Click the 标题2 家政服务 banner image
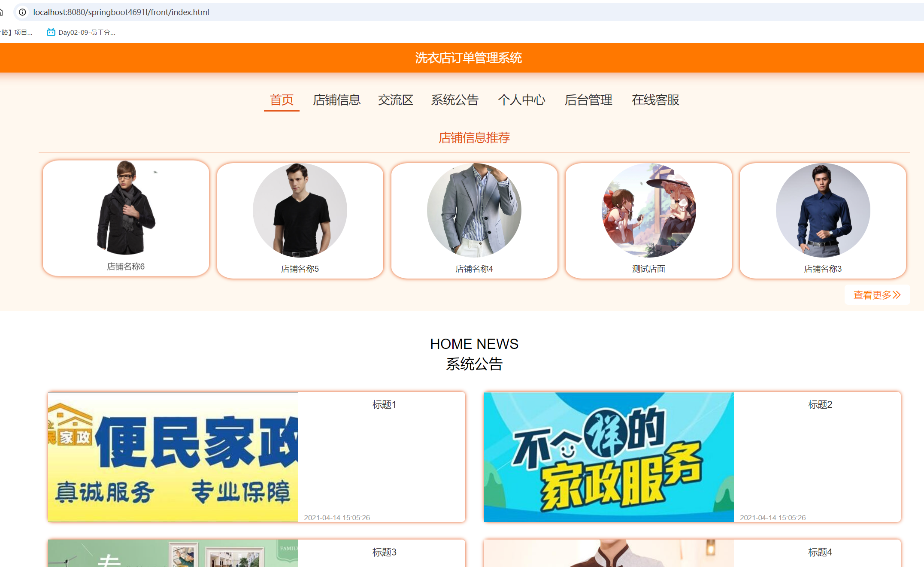Viewport: 924px width, 567px height. (609, 457)
